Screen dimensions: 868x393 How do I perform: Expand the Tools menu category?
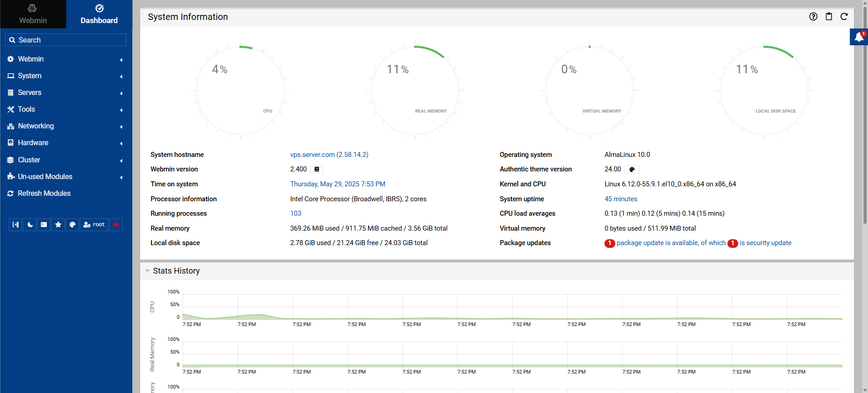(66, 109)
